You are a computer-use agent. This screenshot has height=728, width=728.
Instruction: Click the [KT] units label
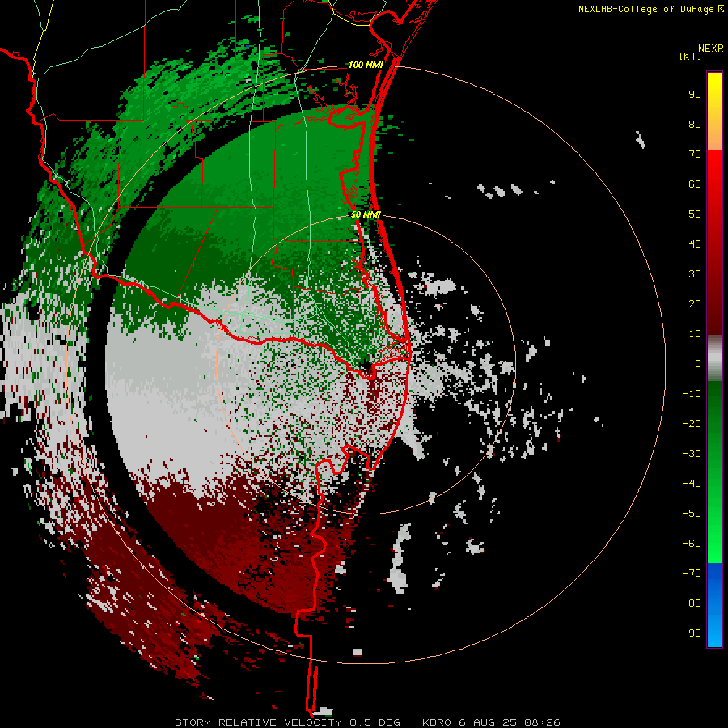click(x=691, y=56)
